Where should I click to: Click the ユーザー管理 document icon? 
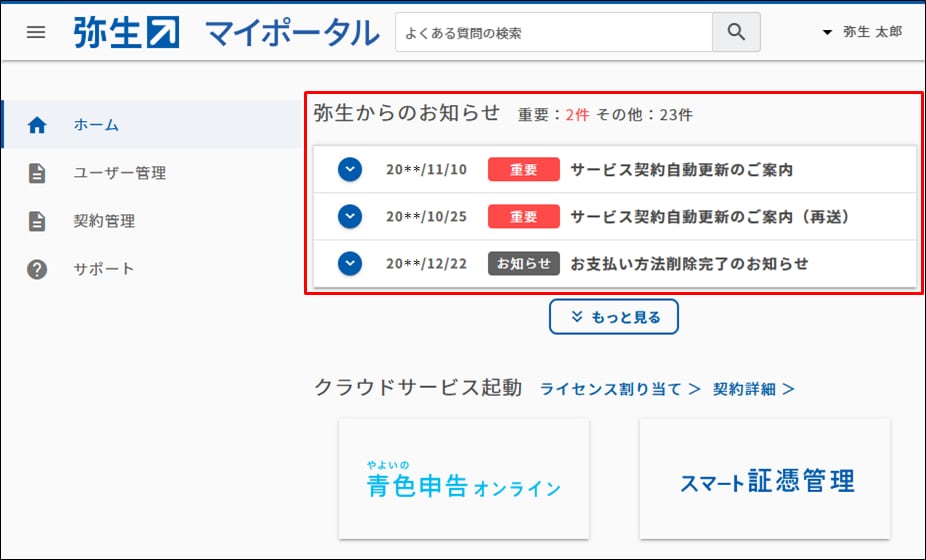tap(37, 173)
